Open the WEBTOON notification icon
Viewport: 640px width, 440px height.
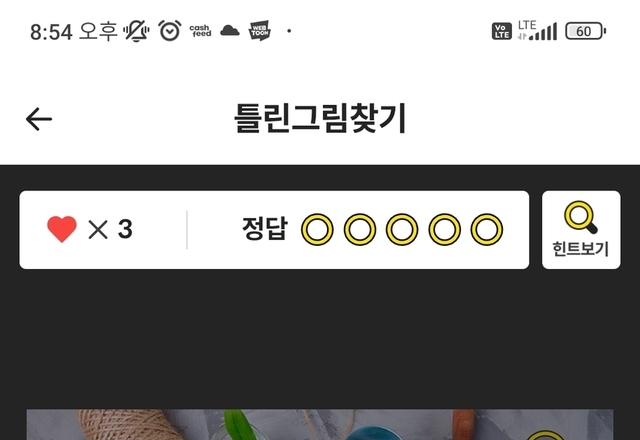point(259,31)
